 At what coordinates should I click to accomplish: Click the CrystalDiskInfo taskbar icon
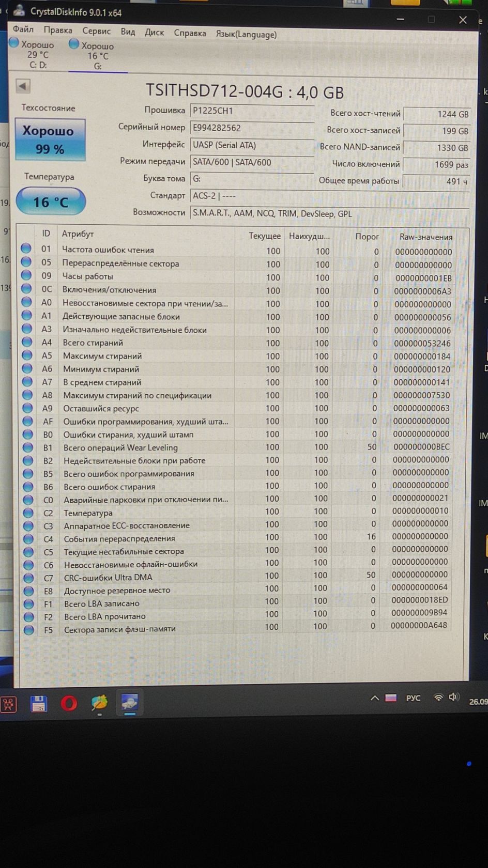[x=129, y=703]
